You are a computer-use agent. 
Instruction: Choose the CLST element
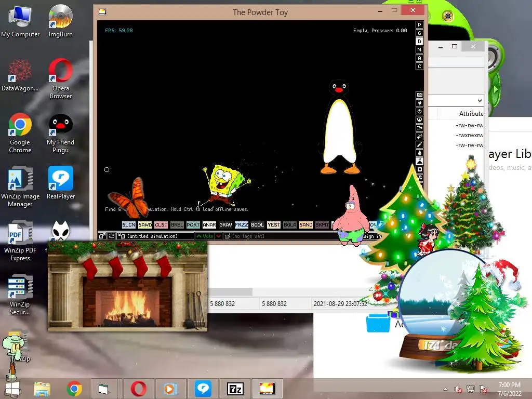161,224
